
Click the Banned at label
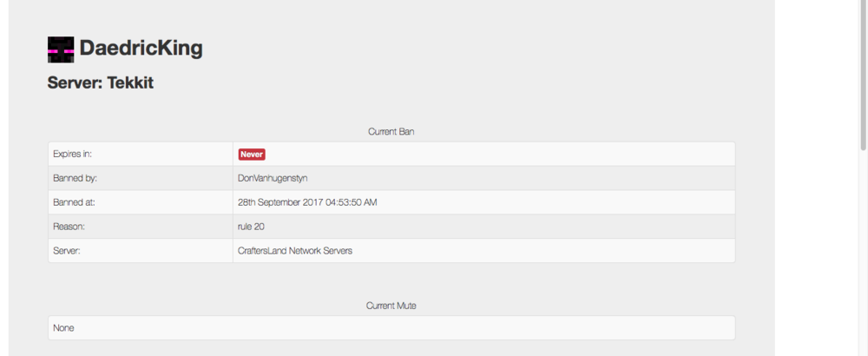click(73, 202)
